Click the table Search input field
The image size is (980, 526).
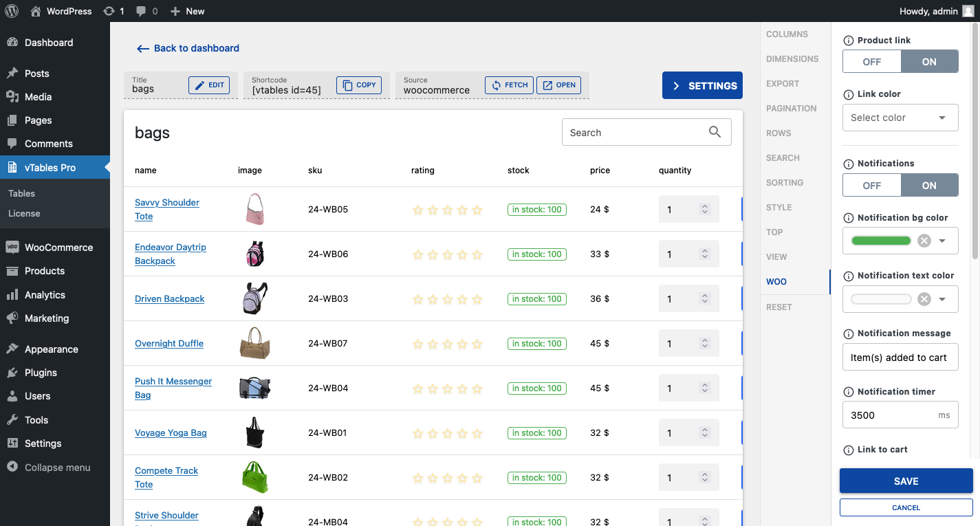click(x=646, y=133)
